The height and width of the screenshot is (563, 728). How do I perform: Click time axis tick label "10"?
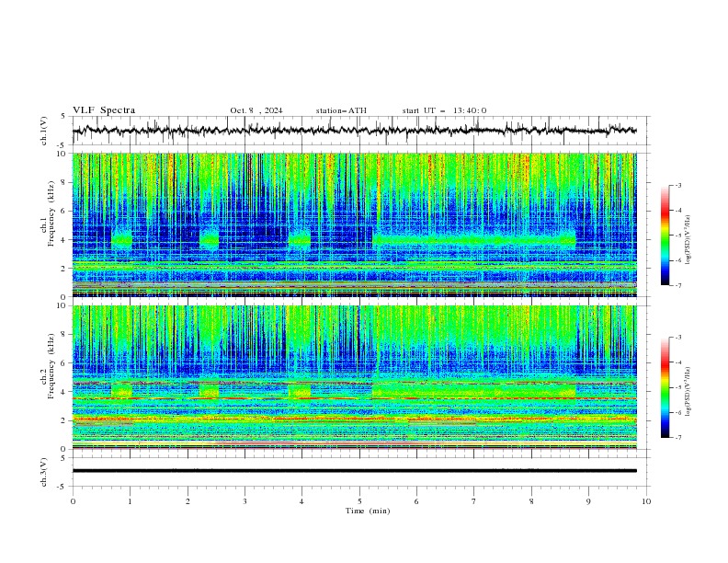(x=646, y=501)
